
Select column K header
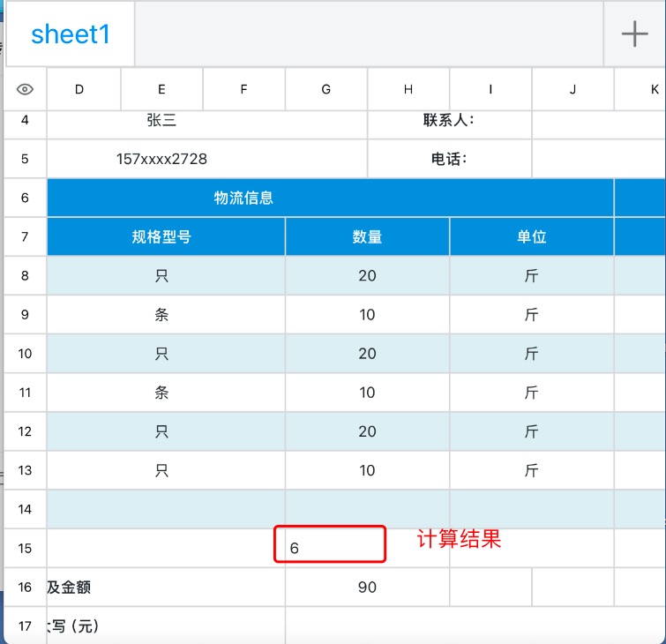(640, 89)
